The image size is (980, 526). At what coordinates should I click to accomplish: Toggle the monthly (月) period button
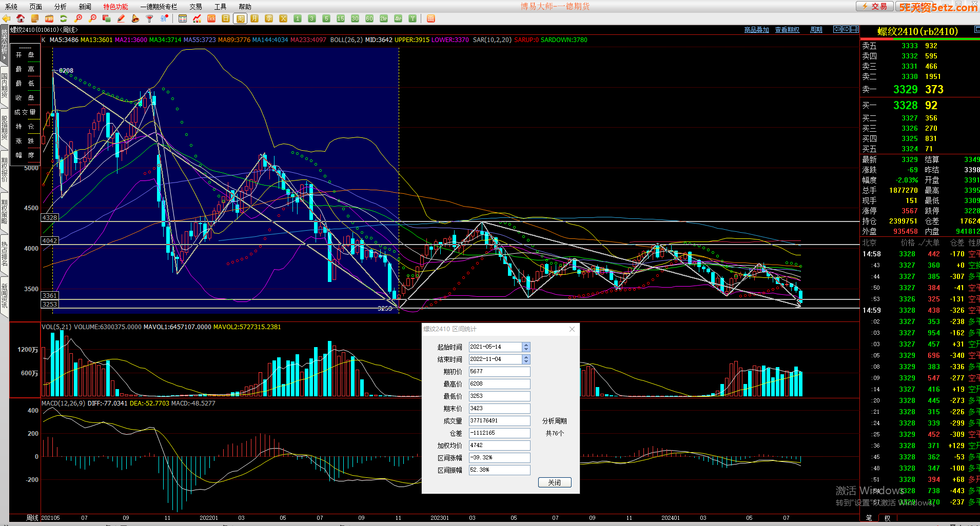(254, 18)
